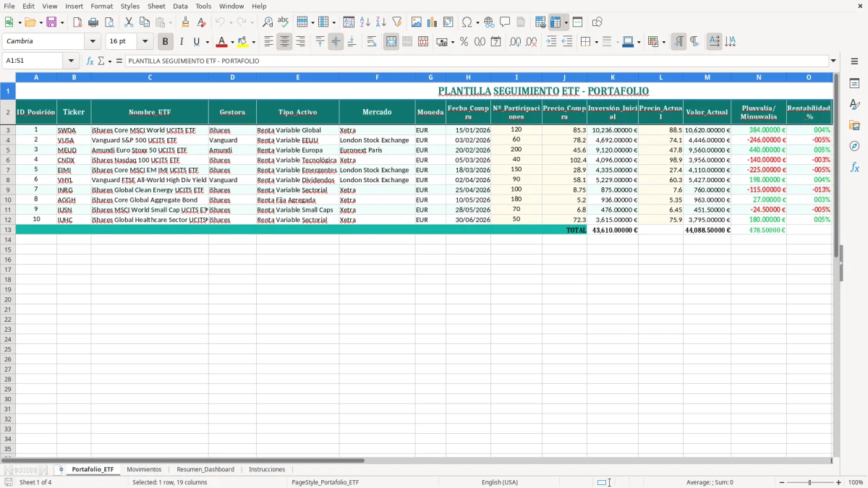Toggle Align Left
Viewport: 868px width, 488px height.
(268, 42)
